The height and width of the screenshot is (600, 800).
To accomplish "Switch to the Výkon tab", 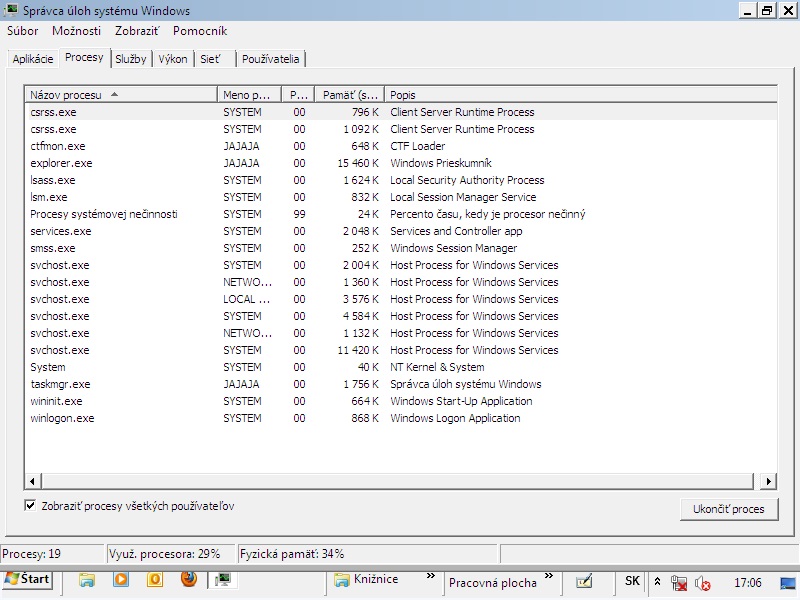I will pos(172,59).
